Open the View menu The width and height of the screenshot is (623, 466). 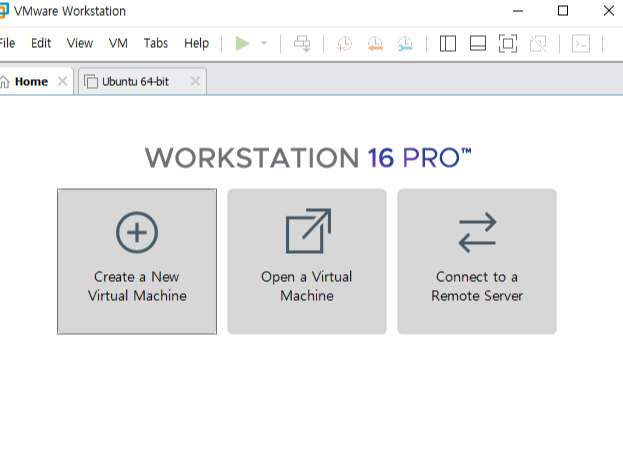click(x=80, y=43)
